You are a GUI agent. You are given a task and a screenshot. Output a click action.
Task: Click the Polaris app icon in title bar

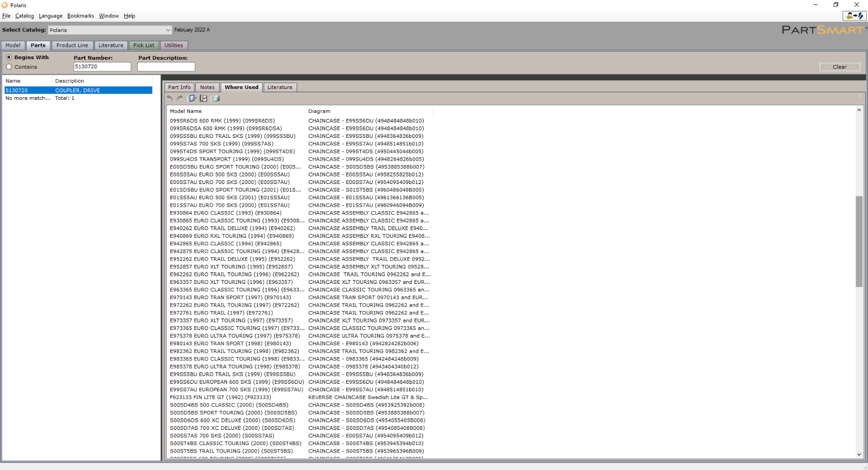point(5,5)
